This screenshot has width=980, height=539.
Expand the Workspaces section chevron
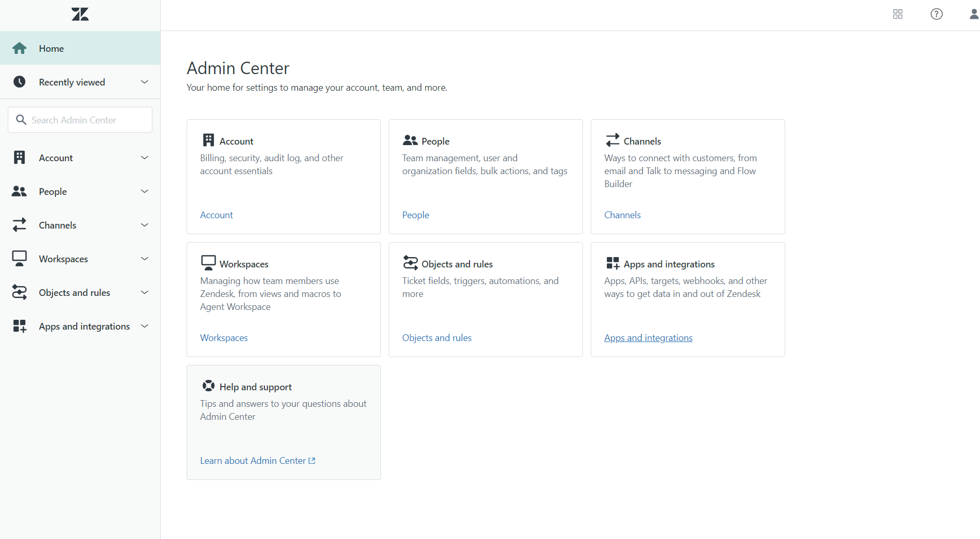[145, 259]
